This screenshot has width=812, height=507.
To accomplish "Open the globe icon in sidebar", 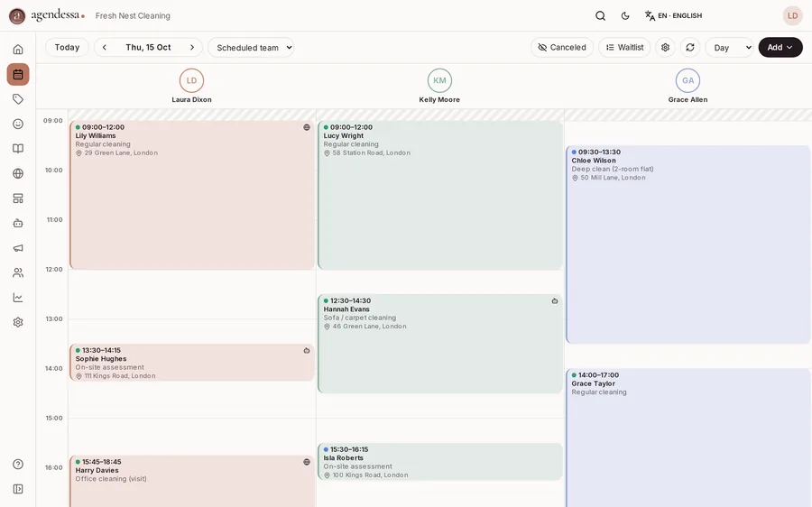I will click(18, 173).
